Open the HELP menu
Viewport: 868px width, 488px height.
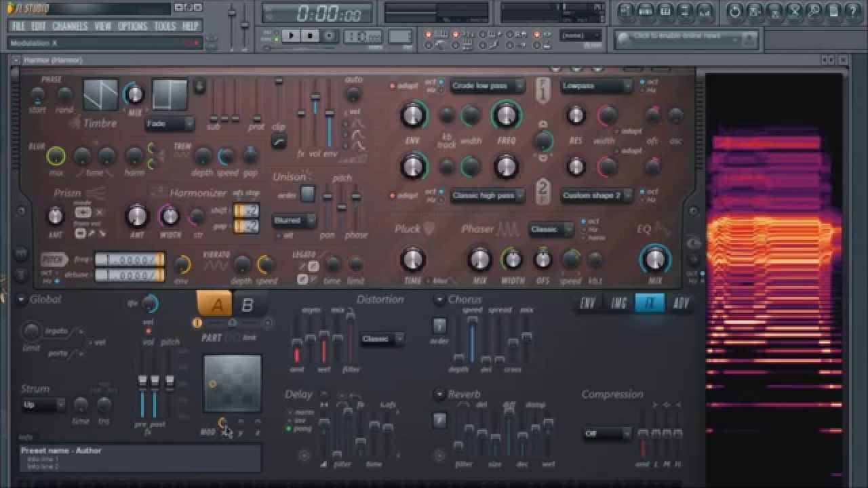(191, 26)
